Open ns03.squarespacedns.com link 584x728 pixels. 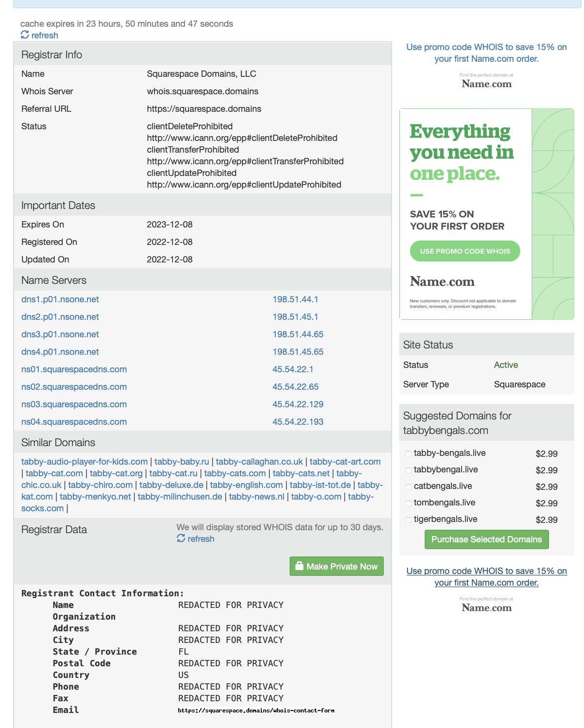74,404
